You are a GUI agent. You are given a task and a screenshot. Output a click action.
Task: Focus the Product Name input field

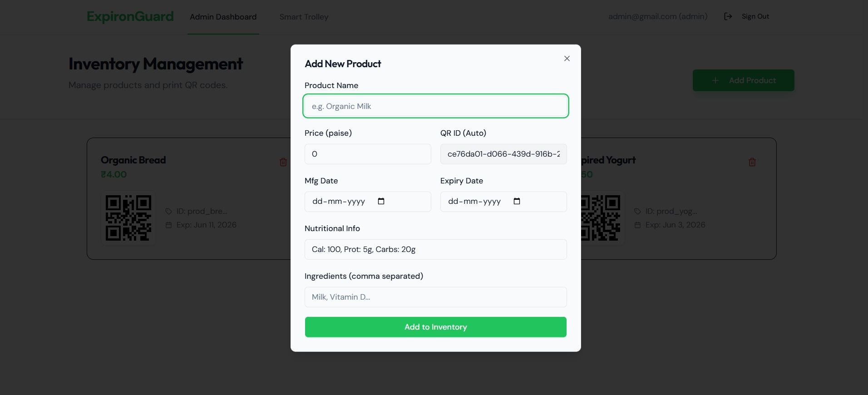435,106
